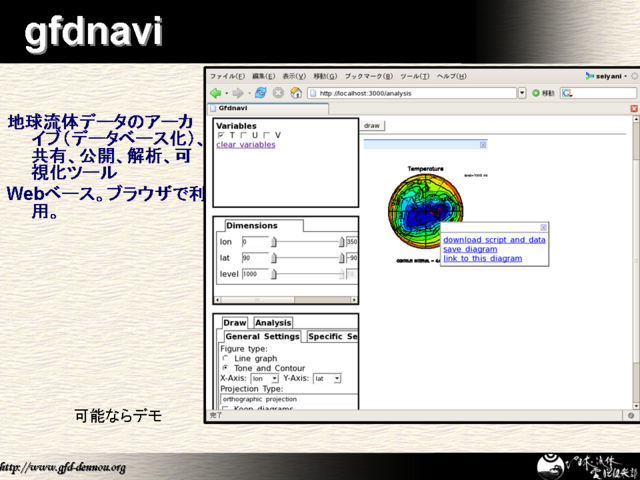
Task: Open the ツール(T) menu
Action: pyautogui.click(x=415, y=76)
